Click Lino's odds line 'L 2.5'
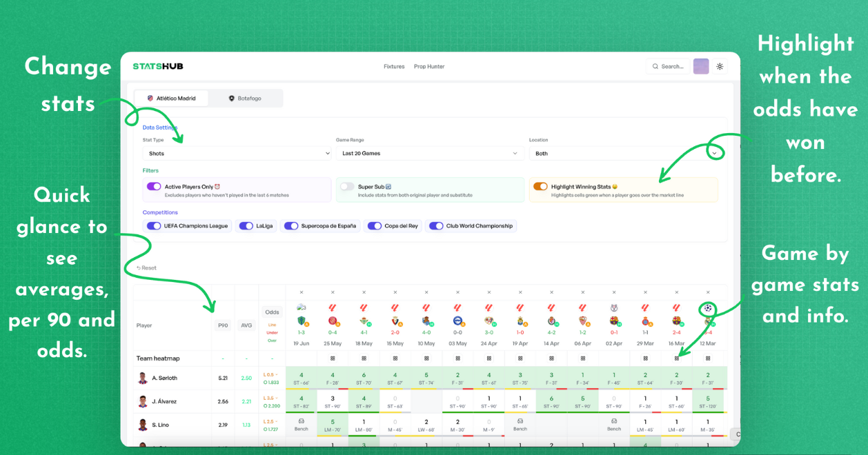The image size is (868, 455). pos(271,421)
